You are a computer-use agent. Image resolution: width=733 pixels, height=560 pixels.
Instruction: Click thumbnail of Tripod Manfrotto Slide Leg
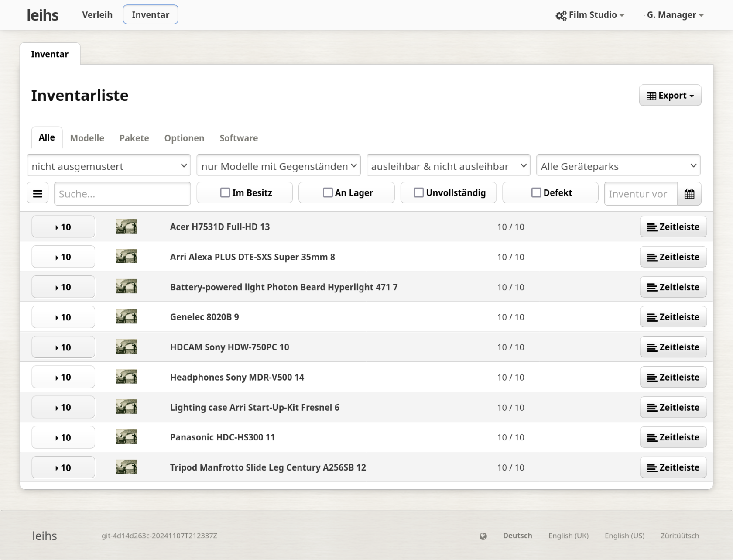point(127,467)
